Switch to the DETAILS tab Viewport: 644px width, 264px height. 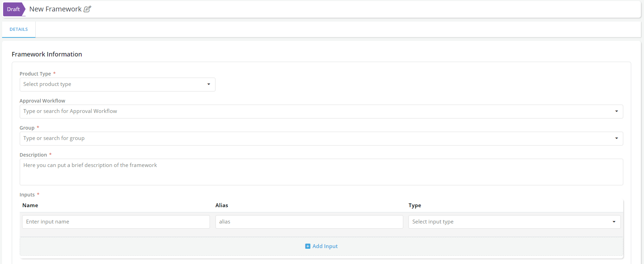19,29
